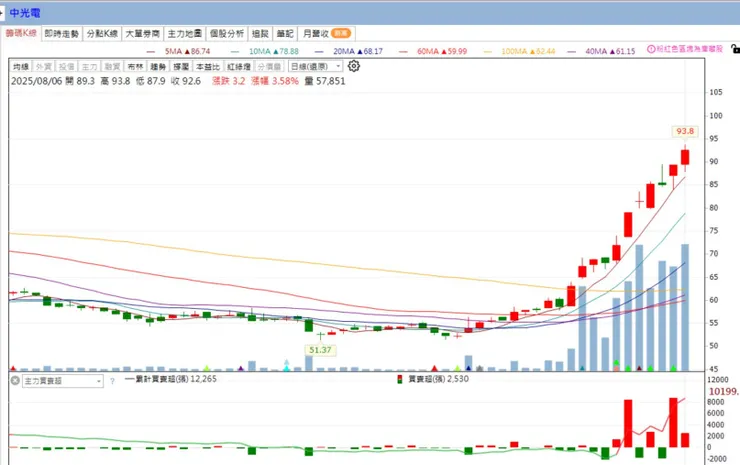Image resolution: width=740 pixels, height=465 pixels.
Task: Click the 93.8 high price label
Action: point(685,131)
